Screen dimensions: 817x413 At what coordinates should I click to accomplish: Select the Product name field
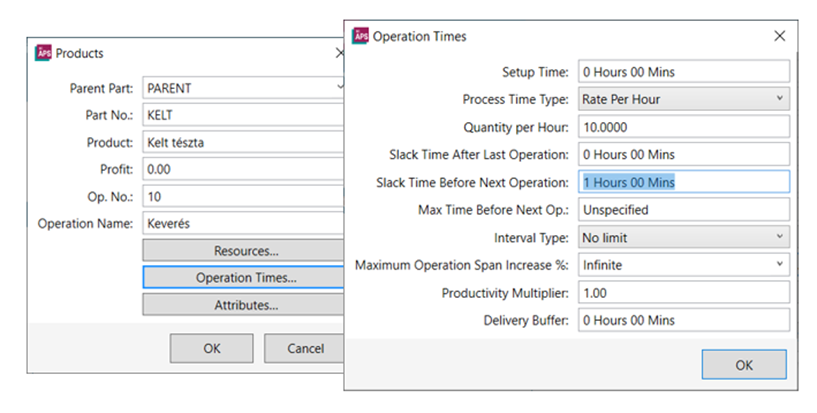tap(243, 142)
